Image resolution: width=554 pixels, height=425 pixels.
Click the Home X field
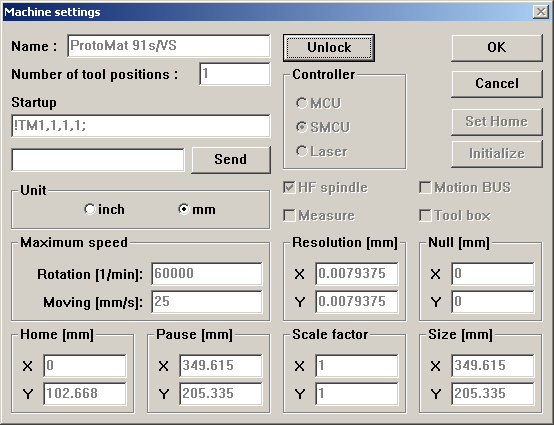pyautogui.click(x=85, y=366)
